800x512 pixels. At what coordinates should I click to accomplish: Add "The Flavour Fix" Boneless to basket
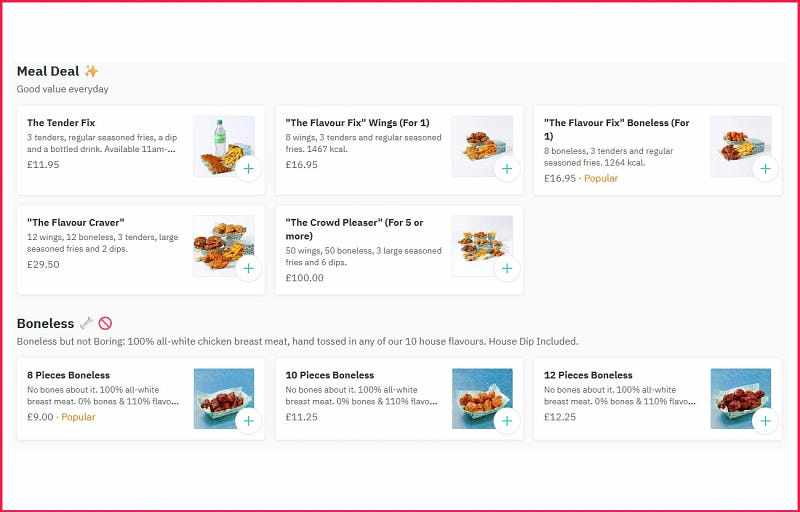pos(765,169)
